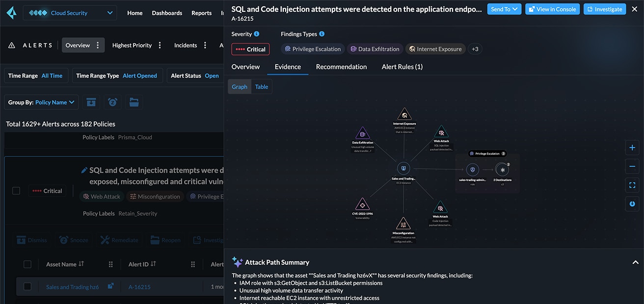Open the alert link A-16215
The height and width of the screenshot is (304, 644).
click(139, 286)
